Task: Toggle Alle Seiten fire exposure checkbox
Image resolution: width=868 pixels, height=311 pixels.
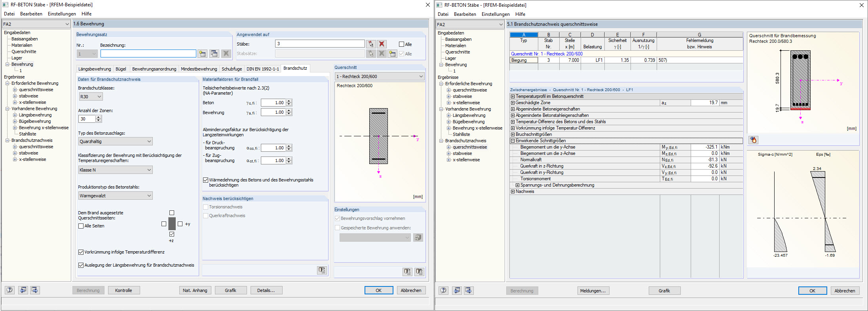Action: (x=81, y=226)
